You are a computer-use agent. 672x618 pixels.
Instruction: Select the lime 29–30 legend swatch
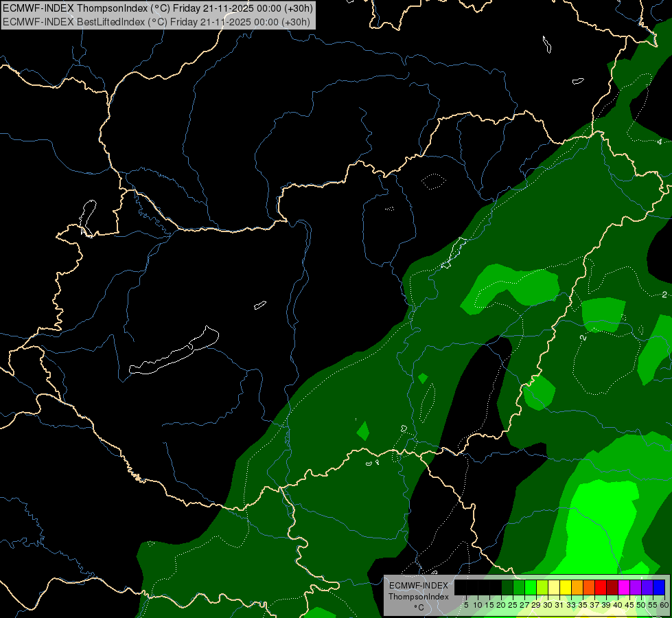(x=542, y=587)
